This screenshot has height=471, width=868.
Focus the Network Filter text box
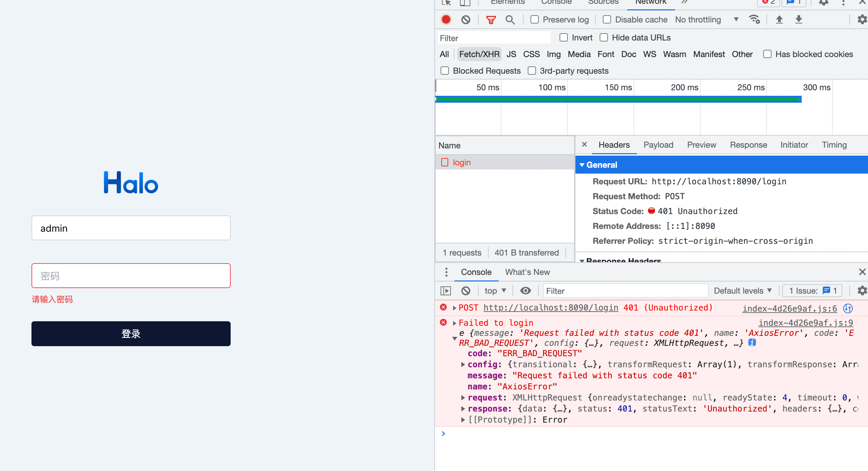(x=494, y=38)
